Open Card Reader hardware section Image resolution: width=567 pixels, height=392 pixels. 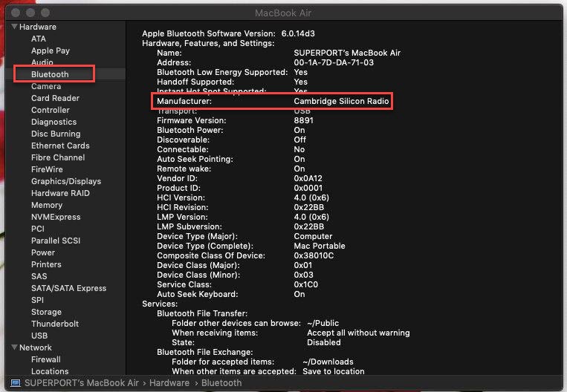point(55,98)
